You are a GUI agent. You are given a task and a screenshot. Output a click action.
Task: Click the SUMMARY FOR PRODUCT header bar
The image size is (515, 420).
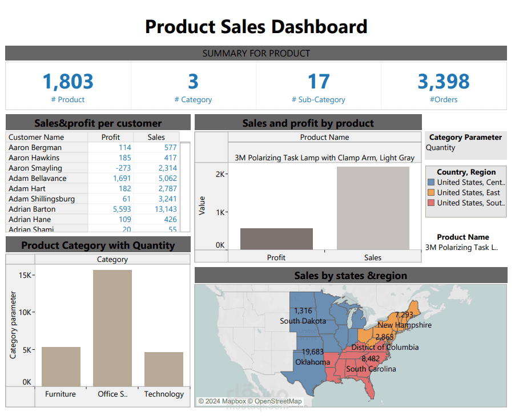click(x=256, y=53)
